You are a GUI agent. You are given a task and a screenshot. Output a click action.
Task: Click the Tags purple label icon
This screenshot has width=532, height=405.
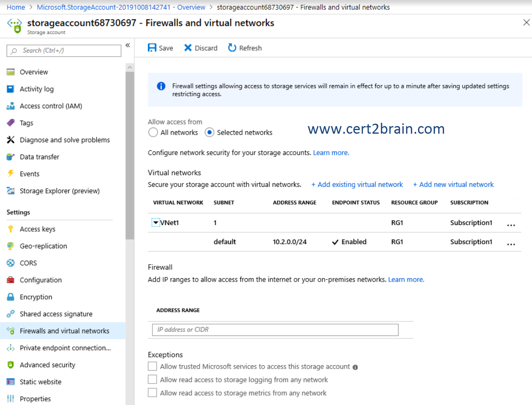click(11, 123)
